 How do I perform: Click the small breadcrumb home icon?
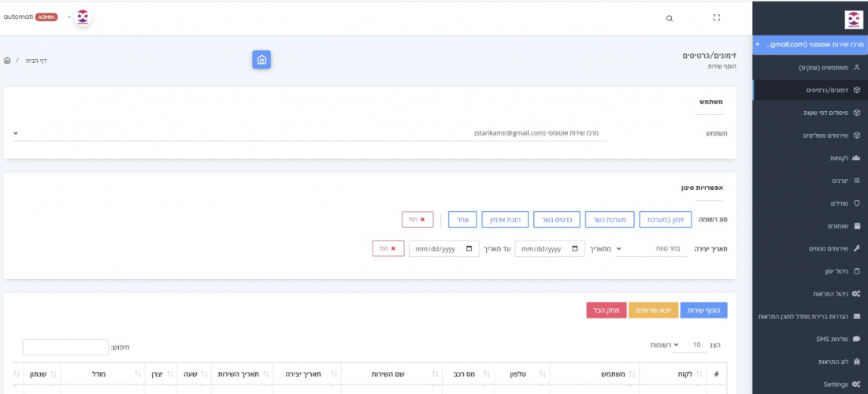[7, 61]
